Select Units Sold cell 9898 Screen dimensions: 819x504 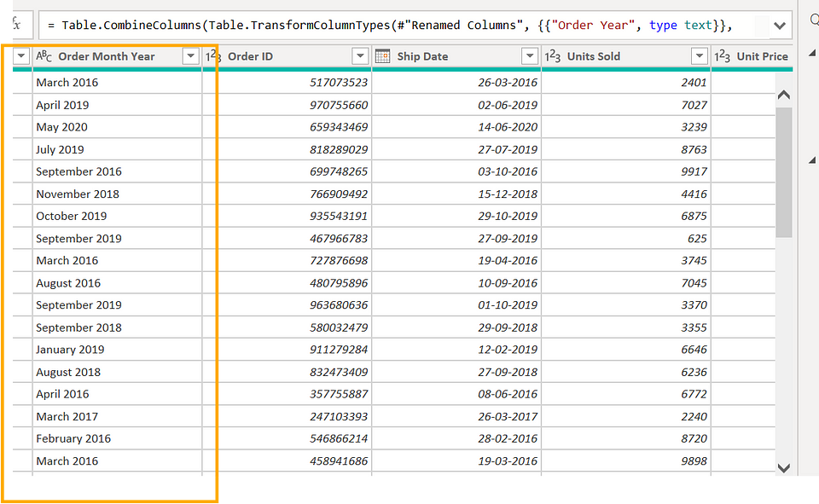(625, 461)
